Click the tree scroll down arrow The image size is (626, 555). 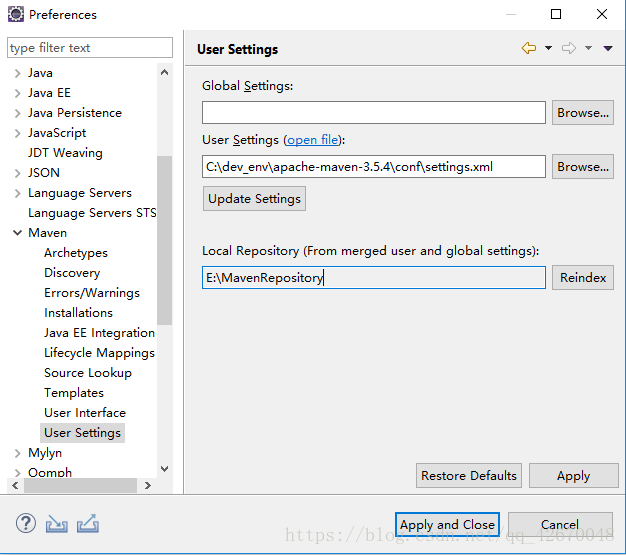pyautogui.click(x=164, y=469)
